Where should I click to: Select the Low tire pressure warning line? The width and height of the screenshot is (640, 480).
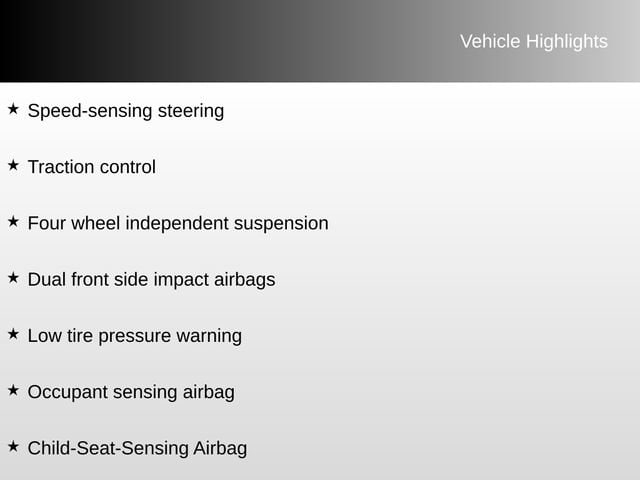(x=134, y=336)
